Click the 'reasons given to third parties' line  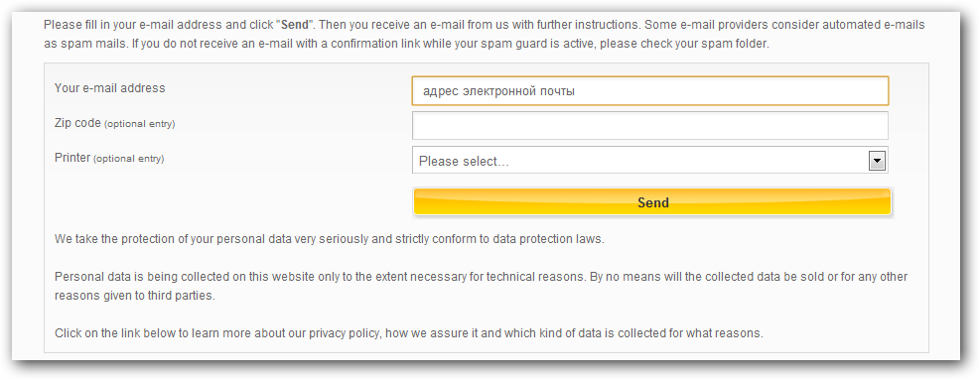pos(135,296)
